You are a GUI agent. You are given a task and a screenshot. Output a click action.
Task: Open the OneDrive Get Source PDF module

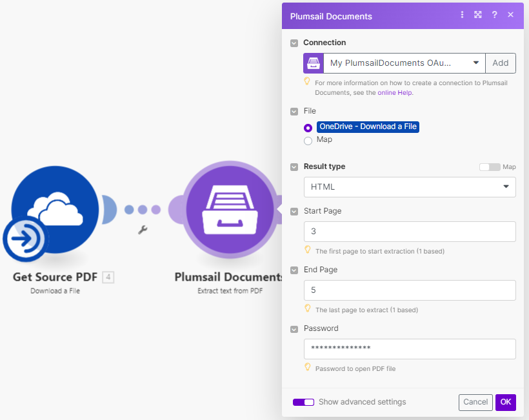55,209
